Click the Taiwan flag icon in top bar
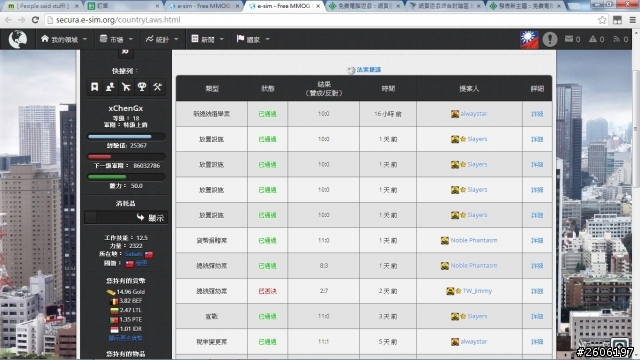This screenshot has width=640, height=360. click(529, 40)
